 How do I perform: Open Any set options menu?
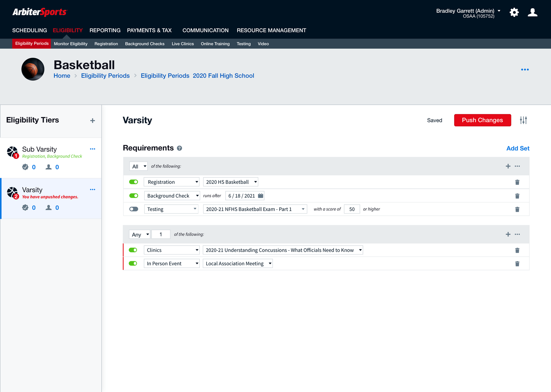[517, 234]
